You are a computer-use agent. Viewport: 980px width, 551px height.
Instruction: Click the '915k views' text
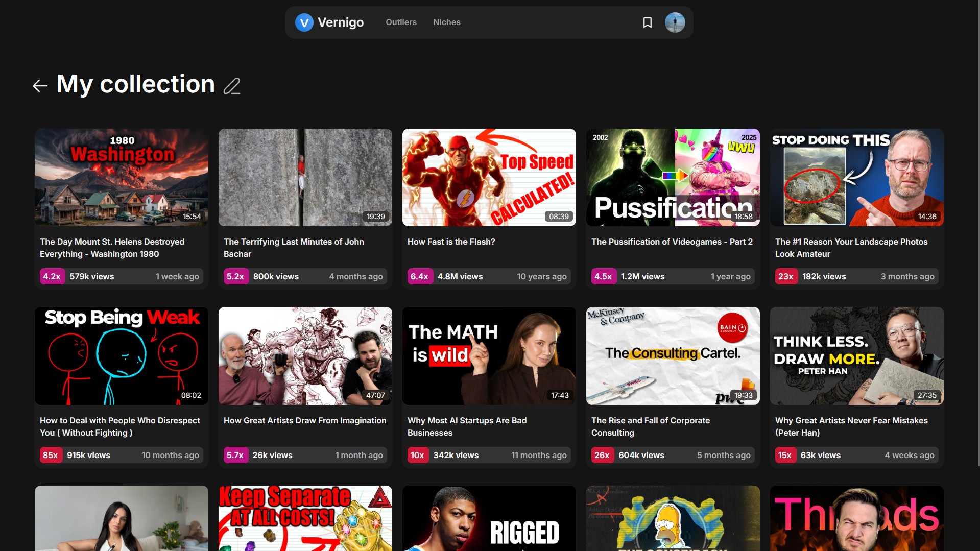tap(89, 455)
